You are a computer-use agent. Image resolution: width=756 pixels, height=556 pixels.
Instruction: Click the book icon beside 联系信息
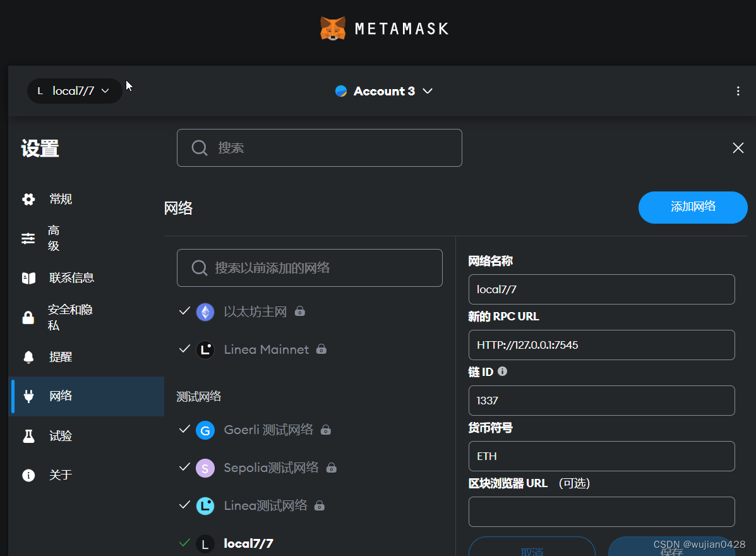pos(28,278)
